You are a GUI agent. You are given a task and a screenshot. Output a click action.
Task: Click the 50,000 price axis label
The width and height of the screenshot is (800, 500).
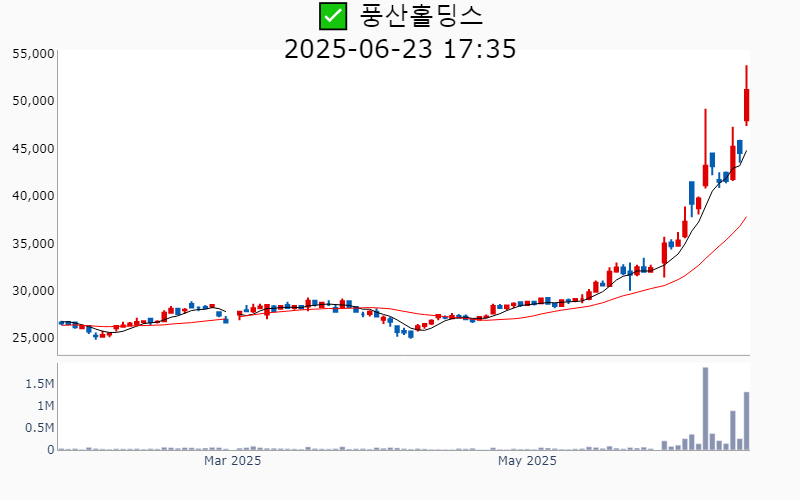tap(33, 101)
